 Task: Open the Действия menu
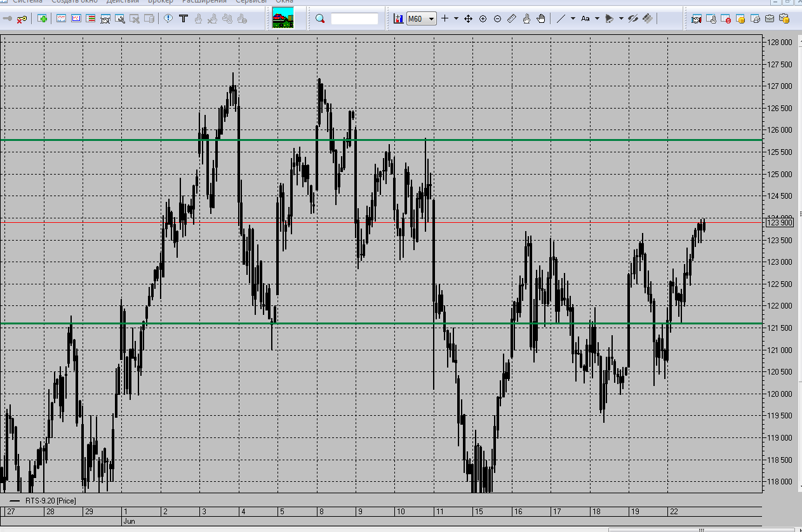(123, 2)
